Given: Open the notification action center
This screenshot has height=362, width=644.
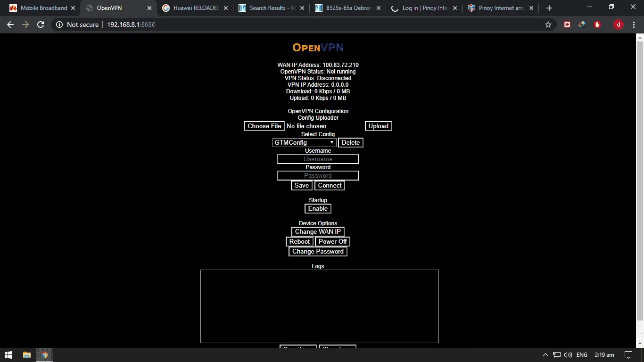Looking at the screenshot, I should click(x=628, y=355).
